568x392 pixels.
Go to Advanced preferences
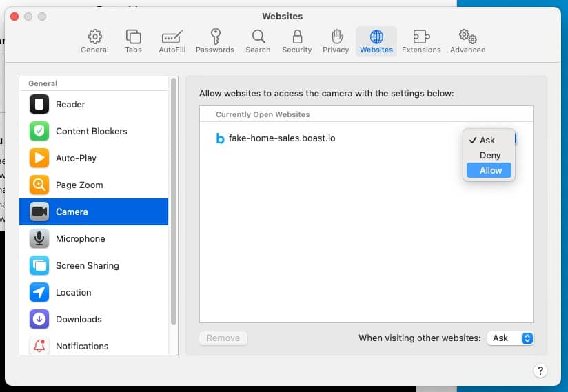coord(467,41)
